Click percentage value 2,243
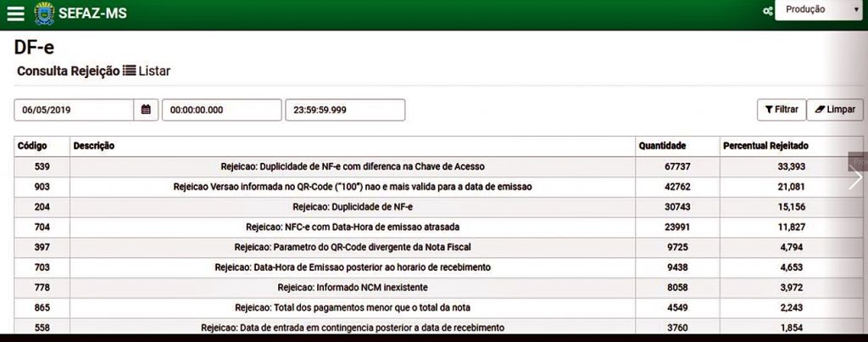This screenshot has height=342, width=868. click(x=791, y=308)
